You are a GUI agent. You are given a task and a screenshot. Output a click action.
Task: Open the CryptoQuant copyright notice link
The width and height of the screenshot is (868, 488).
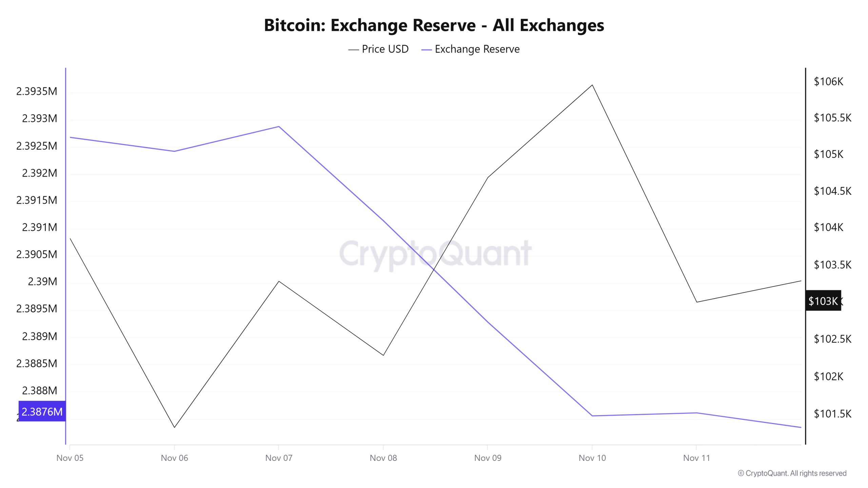[792, 473]
